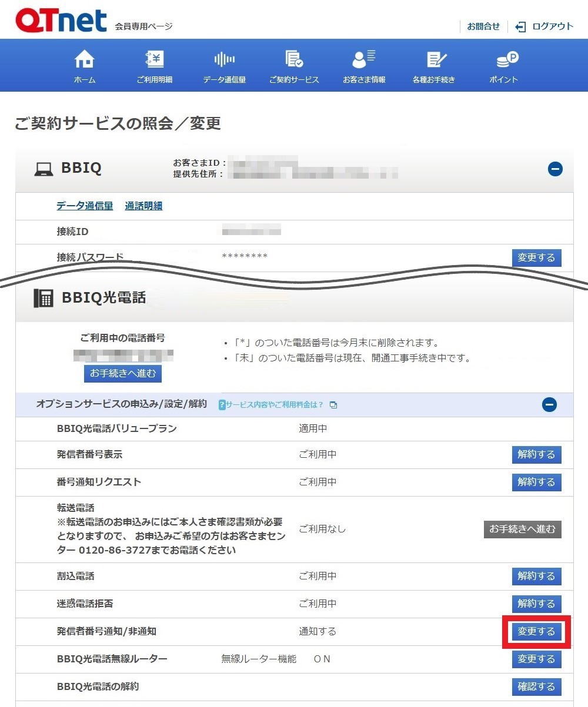Collapse the オプションサービス section

(x=549, y=404)
